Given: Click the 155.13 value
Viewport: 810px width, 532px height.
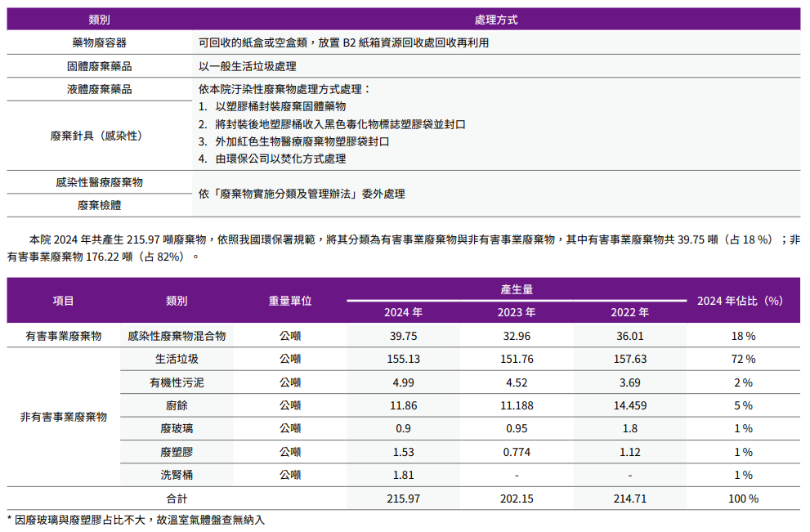Looking at the screenshot, I should click(404, 359).
